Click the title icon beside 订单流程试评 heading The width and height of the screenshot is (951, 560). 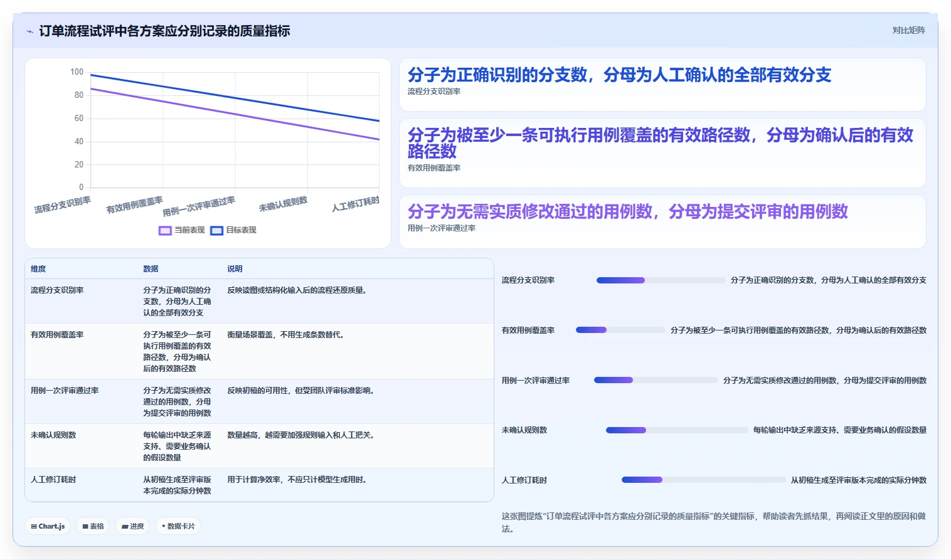(x=29, y=31)
